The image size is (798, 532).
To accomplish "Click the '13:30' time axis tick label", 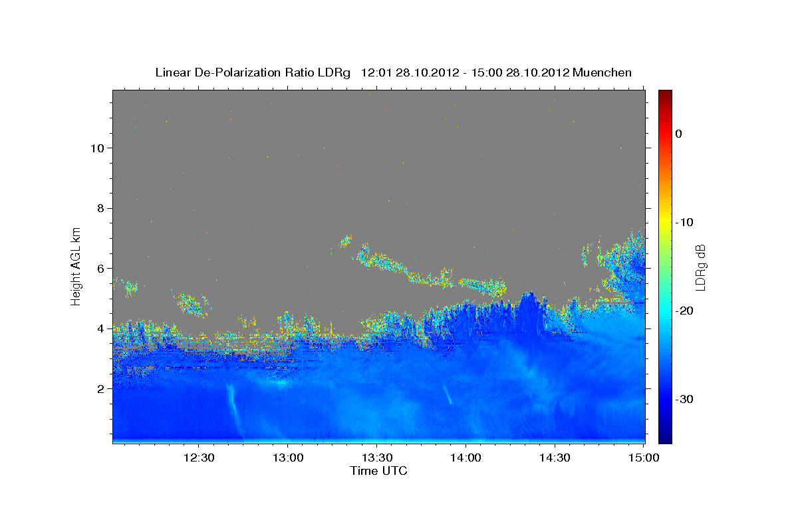I will (376, 458).
